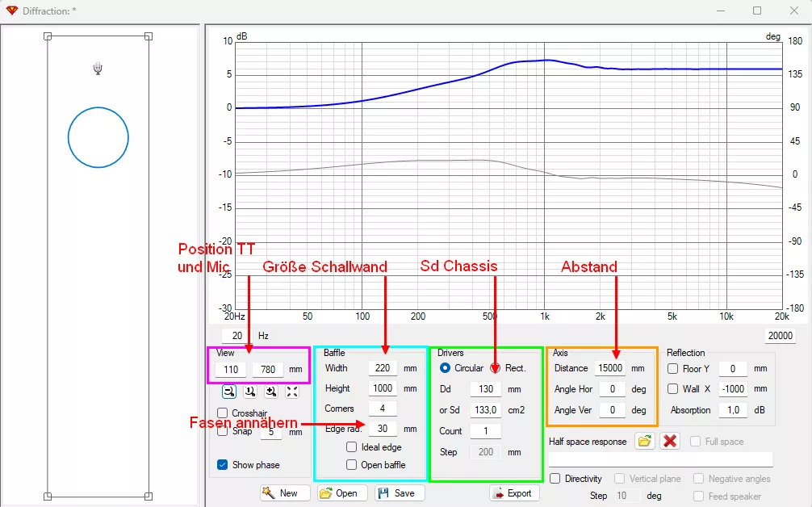The height and width of the screenshot is (507, 812).
Task: Uncheck the Show phase checkbox
Action: (223, 465)
